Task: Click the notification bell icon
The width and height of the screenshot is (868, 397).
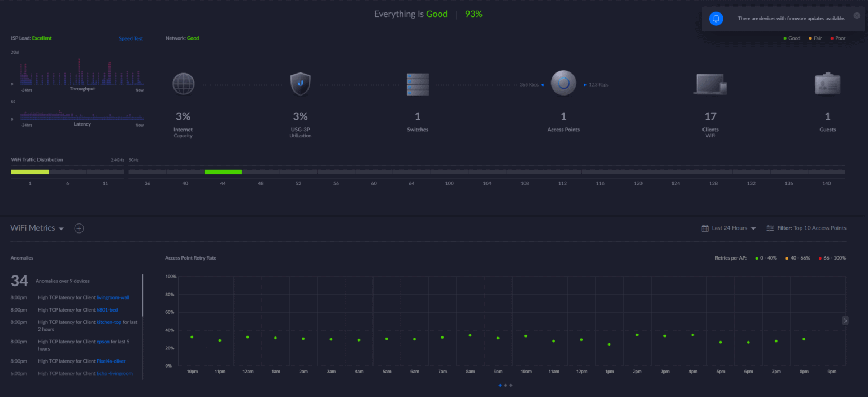Action: click(716, 19)
